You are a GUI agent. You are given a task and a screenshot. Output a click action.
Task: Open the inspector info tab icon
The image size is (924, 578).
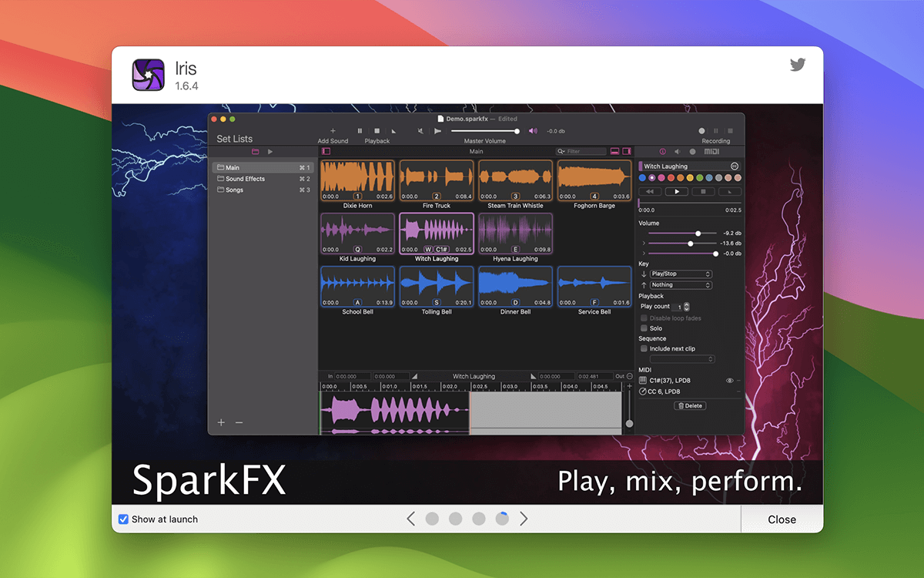click(662, 152)
